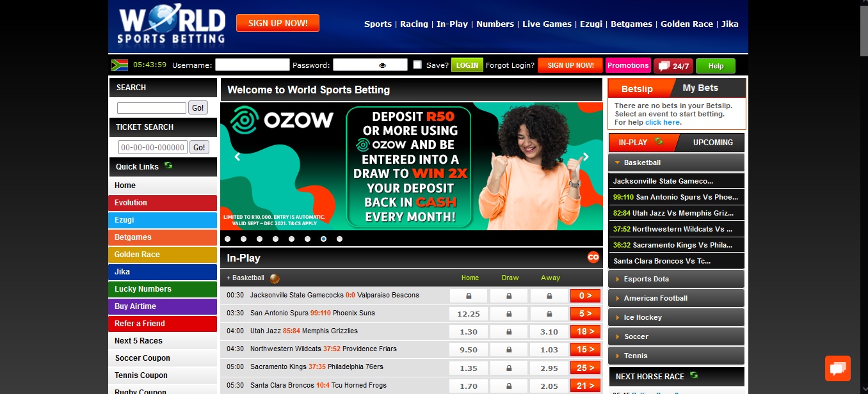This screenshot has width=868, height=394.
Task: Click locked Draw odds in San Antonio Spurs row
Action: point(509,314)
